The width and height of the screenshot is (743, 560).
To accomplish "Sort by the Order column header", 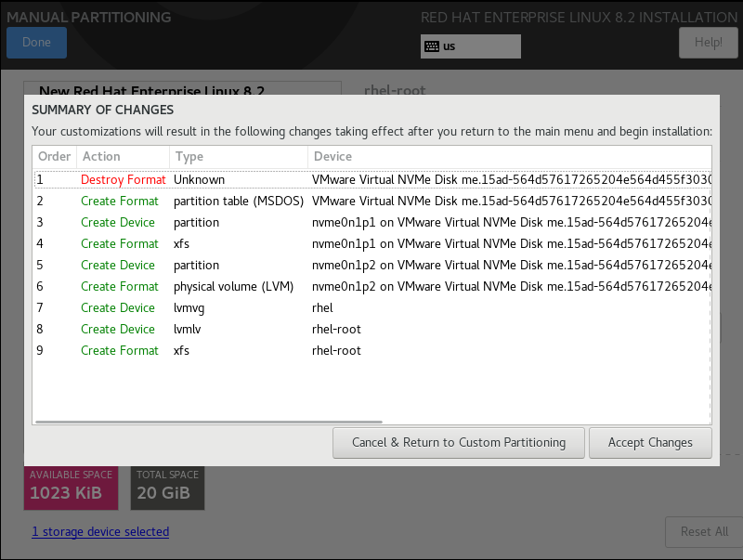I will (x=55, y=157).
